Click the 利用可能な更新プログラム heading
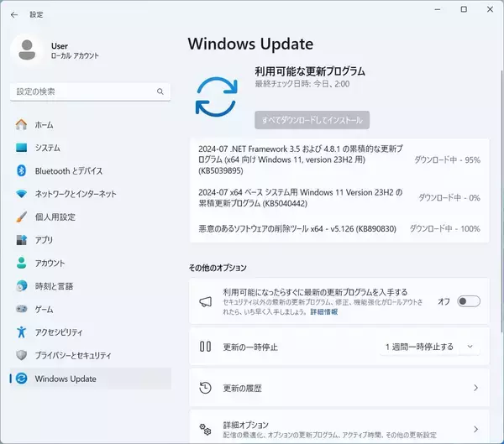The height and width of the screenshot is (444, 504). [x=310, y=71]
